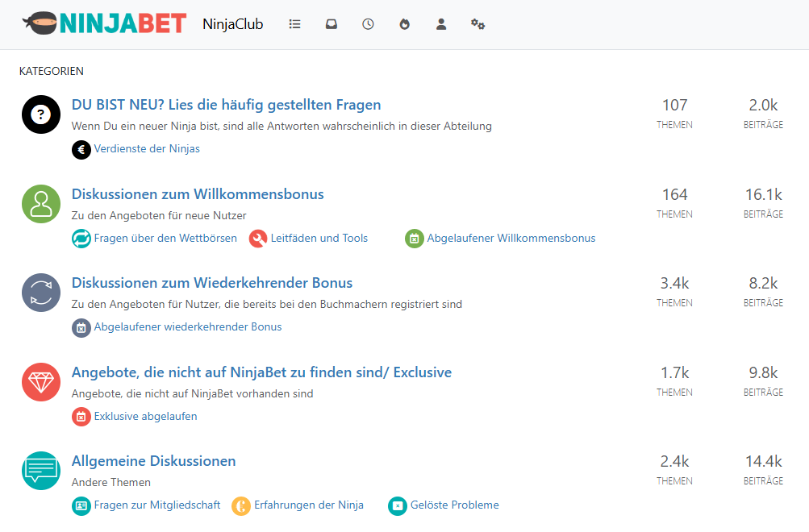Click the 107 Themen count
This screenshot has height=532, width=809.
click(674, 105)
